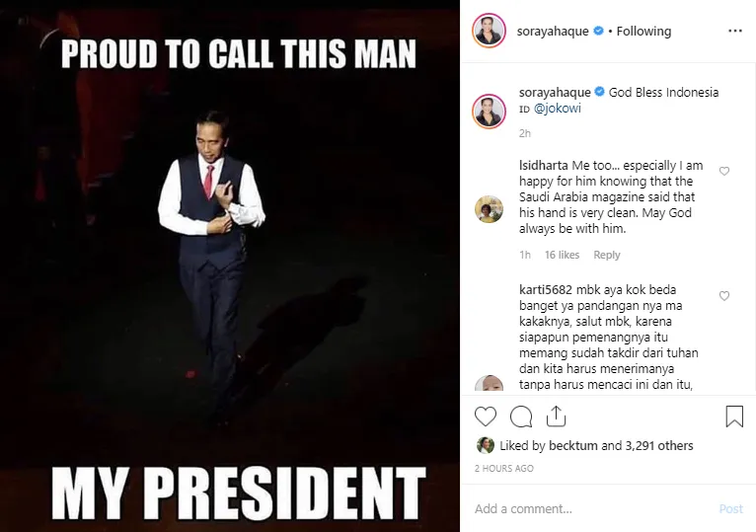Click the Post button to submit comment

(730, 509)
